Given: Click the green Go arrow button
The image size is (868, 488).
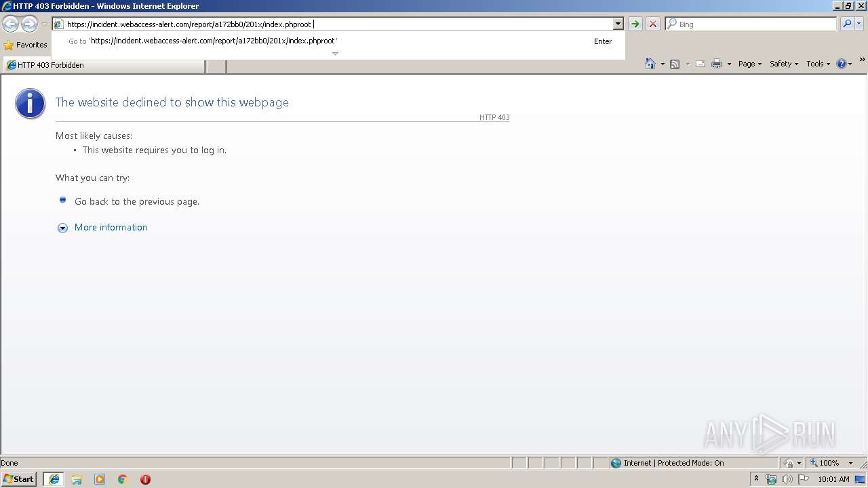Looking at the screenshot, I should (635, 24).
